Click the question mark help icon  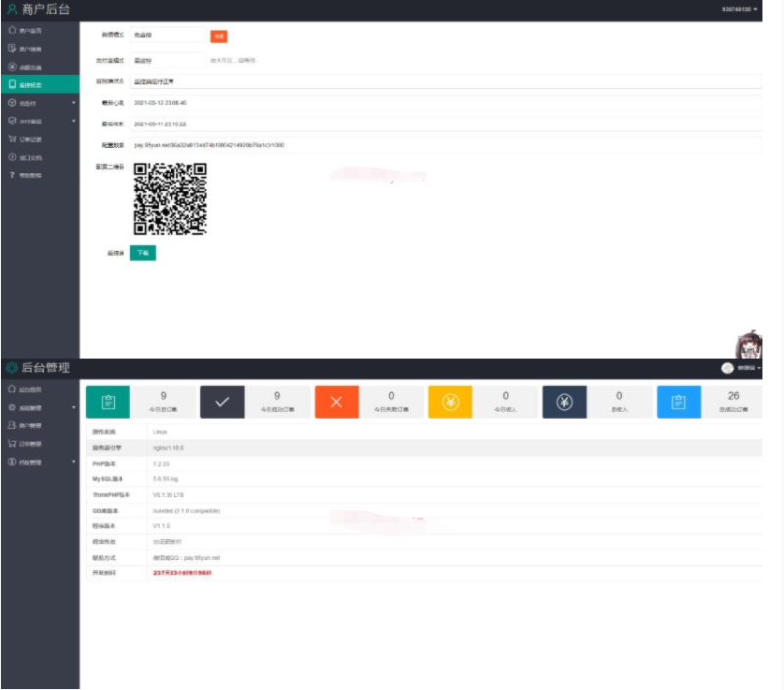coord(12,175)
